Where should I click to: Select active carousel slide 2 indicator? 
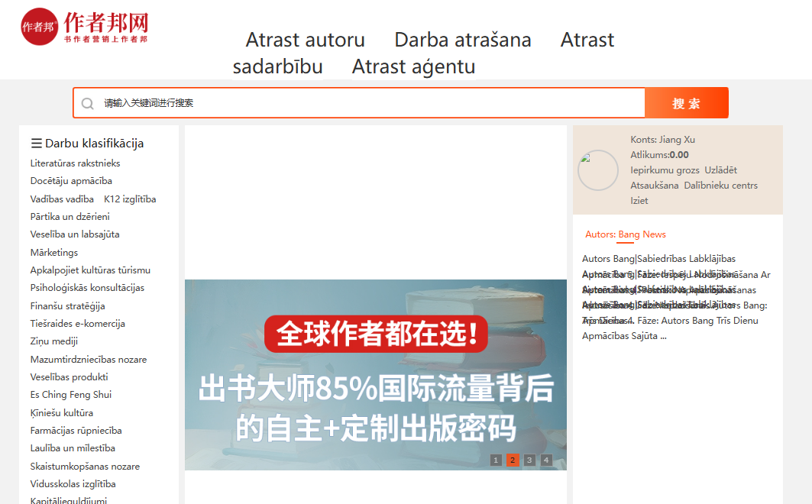click(x=513, y=460)
